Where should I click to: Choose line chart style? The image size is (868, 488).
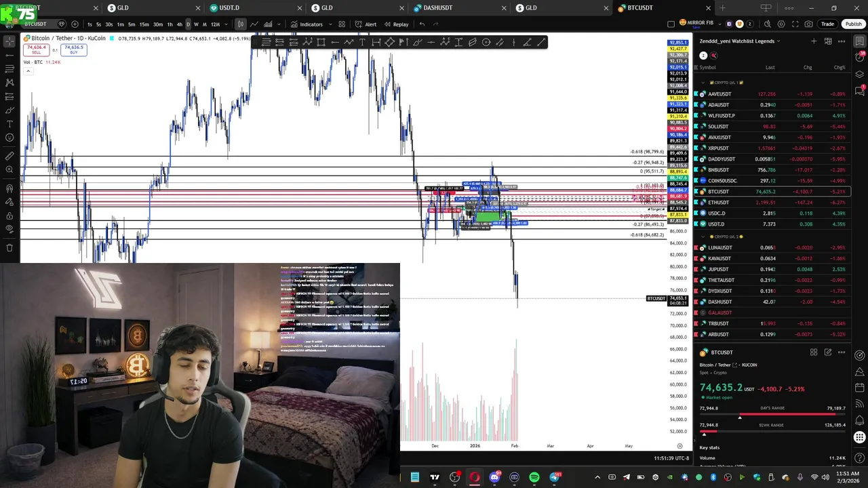point(254,24)
